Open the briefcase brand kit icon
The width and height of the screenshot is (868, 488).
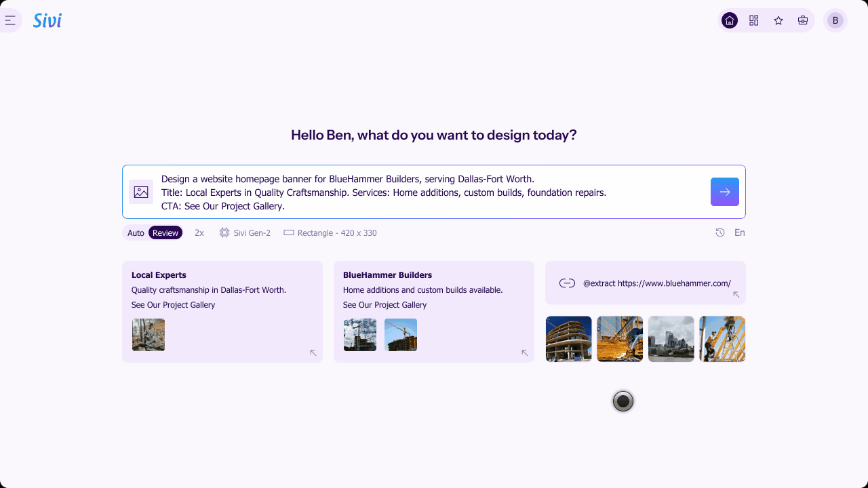point(803,20)
